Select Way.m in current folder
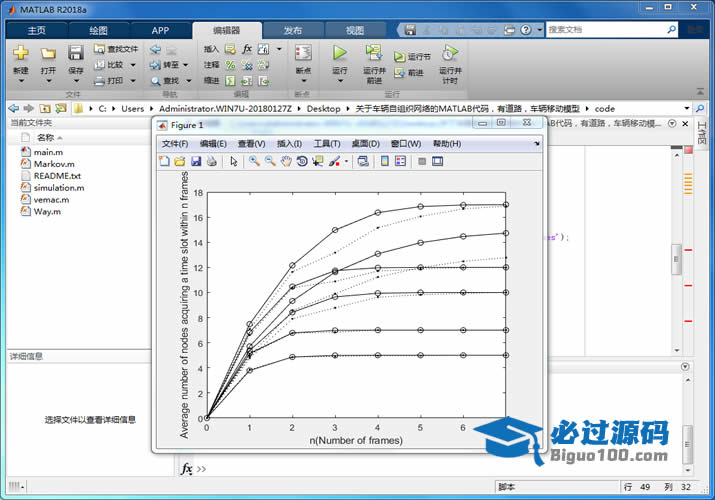Image resolution: width=715 pixels, height=500 pixels. 47,211
